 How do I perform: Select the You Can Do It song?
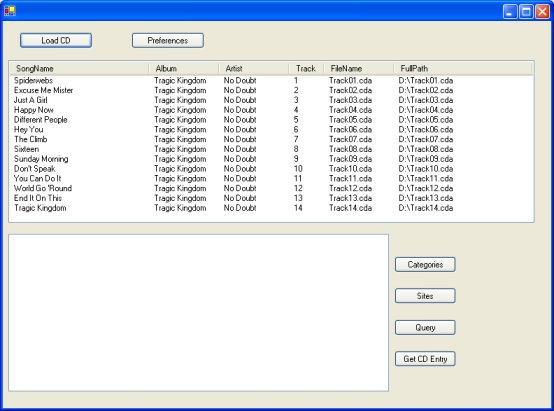coord(37,178)
